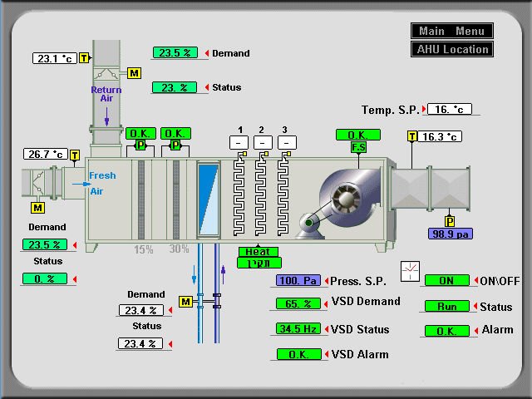Click the 16.3 °c supply air temperature
Screen dimensions: 532x399
coord(440,136)
